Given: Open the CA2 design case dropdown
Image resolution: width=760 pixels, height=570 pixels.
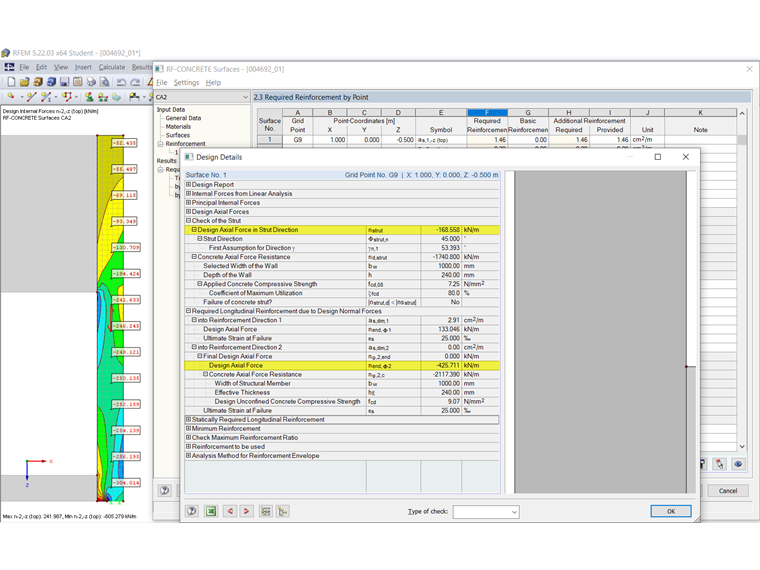Looking at the screenshot, I should (245, 97).
